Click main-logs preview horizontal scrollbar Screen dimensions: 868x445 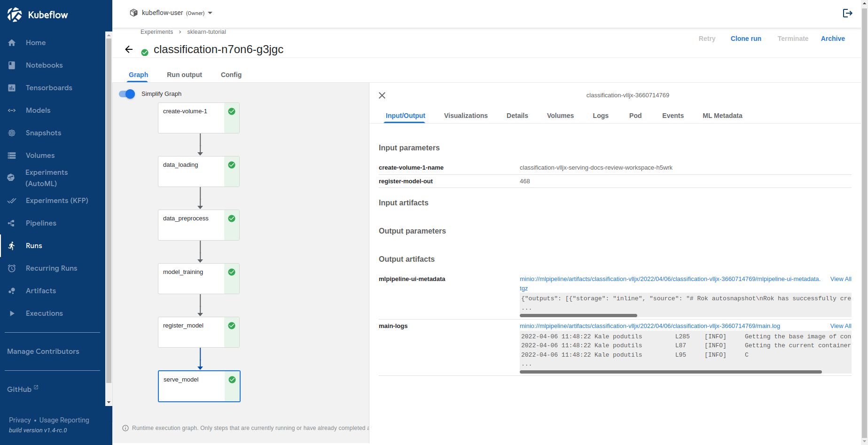pyautogui.click(x=671, y=372)
